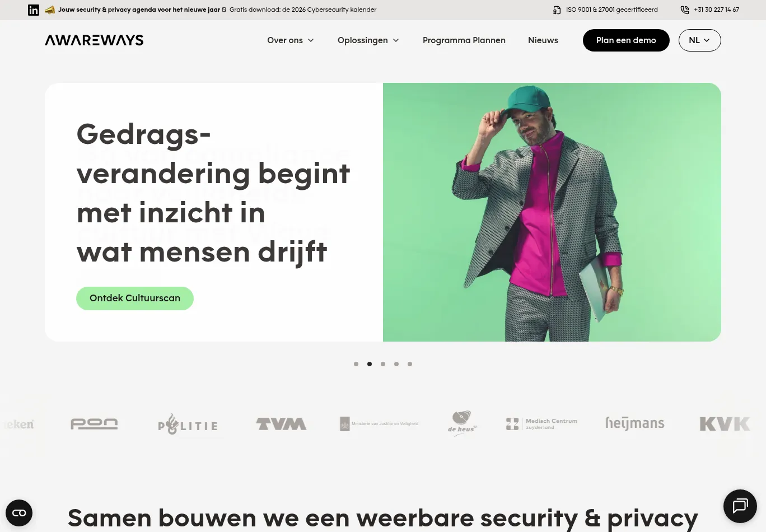Viewport: 766px width, 532px height.
Task: Open the NL language selector
Action: coord(699,40)
